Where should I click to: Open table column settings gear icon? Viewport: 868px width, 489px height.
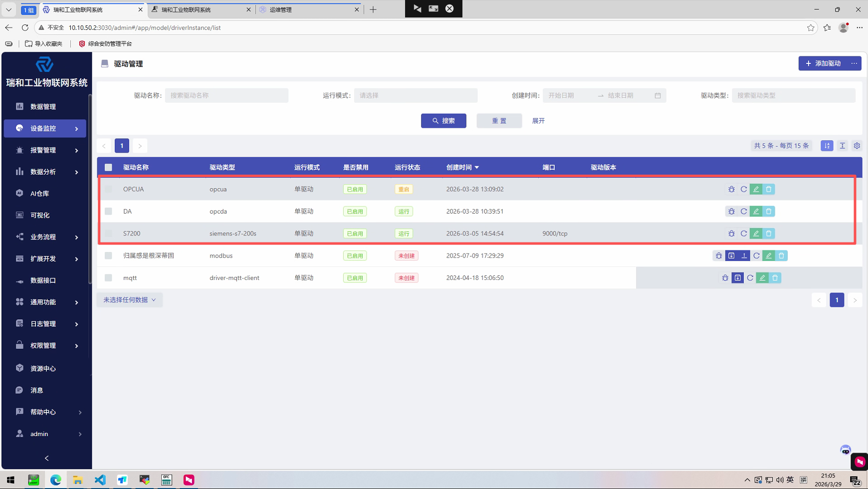[857, 146]
